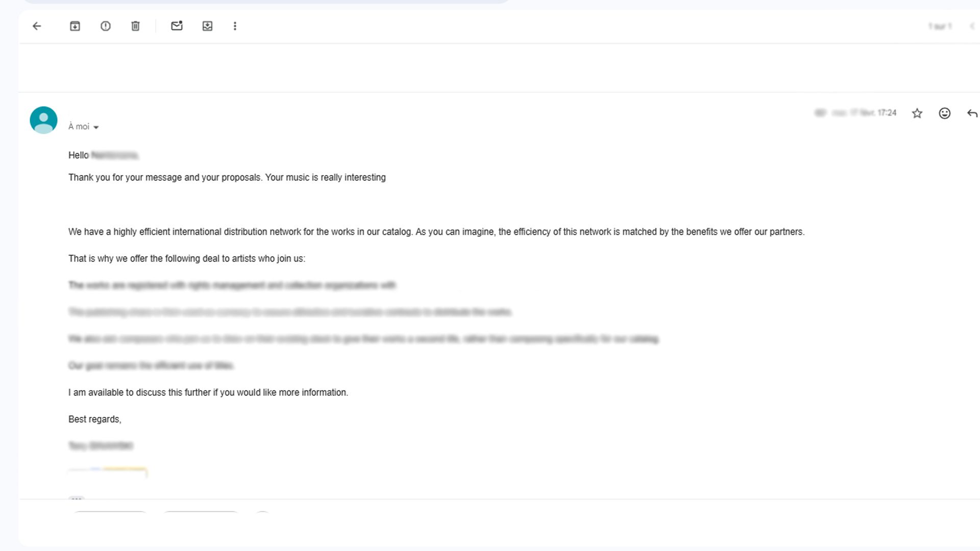Open the Move to icon in the toolbar

pos(207,26)
